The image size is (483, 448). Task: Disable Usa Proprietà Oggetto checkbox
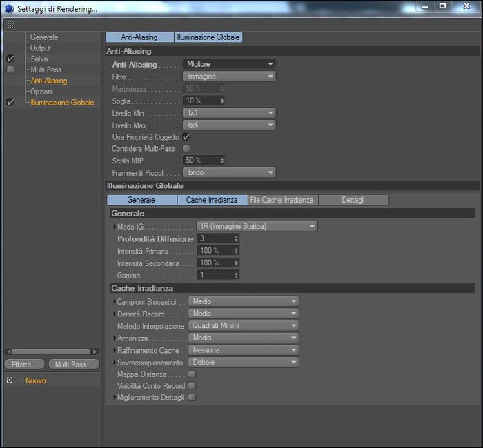[x=186, y=136]
